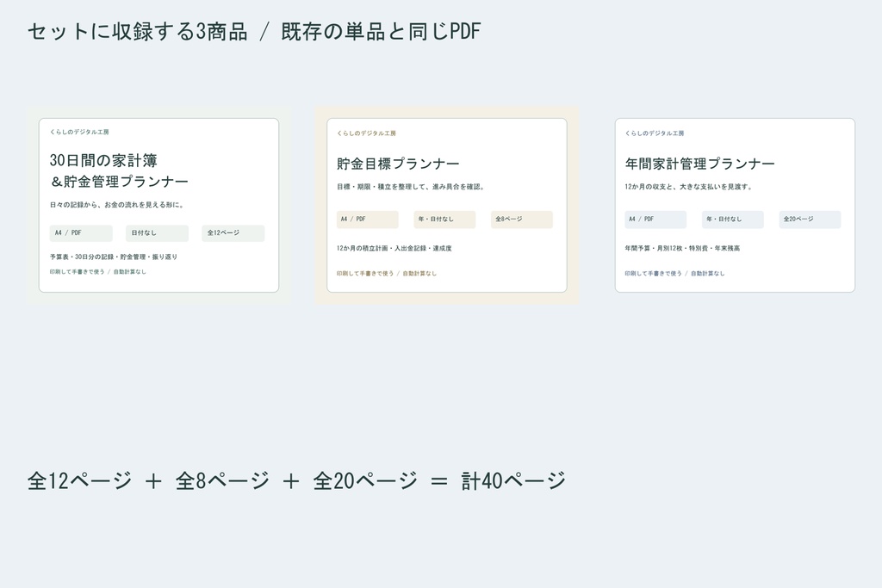
Task: Select the 年間家計管理プランナー product card thumbnail
Action: click(x=735, y=205)
